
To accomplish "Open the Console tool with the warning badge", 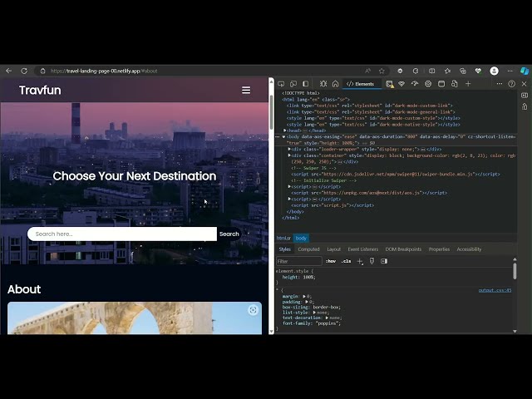I will coord(390,84).
